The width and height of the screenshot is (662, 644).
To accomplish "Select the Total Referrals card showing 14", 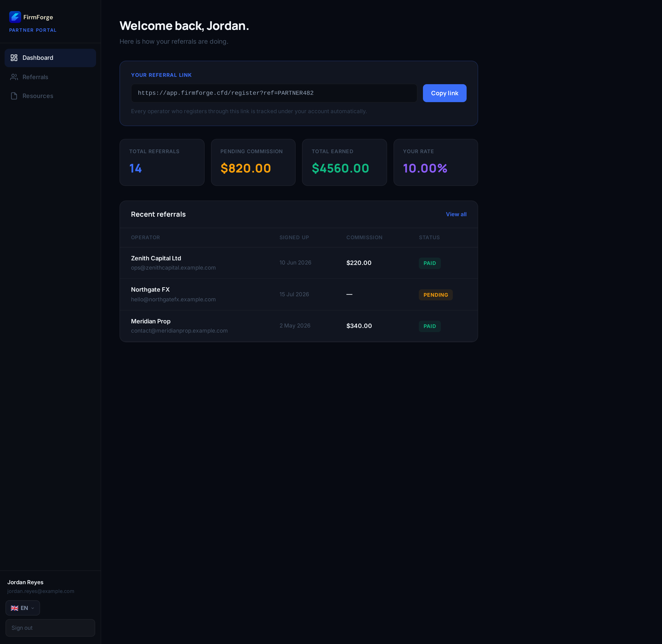I will pyautogui.click(x=162, y=162).
